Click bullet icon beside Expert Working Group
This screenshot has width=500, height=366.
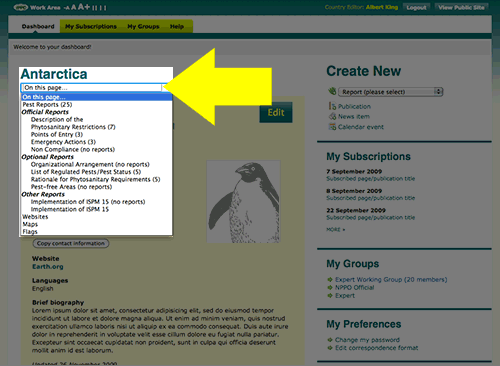(330, 279)
